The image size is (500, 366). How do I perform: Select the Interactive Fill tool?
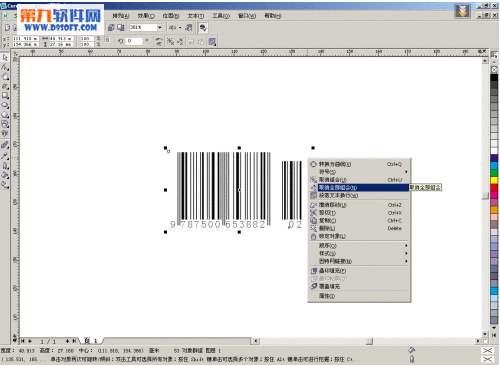[5, 184]
